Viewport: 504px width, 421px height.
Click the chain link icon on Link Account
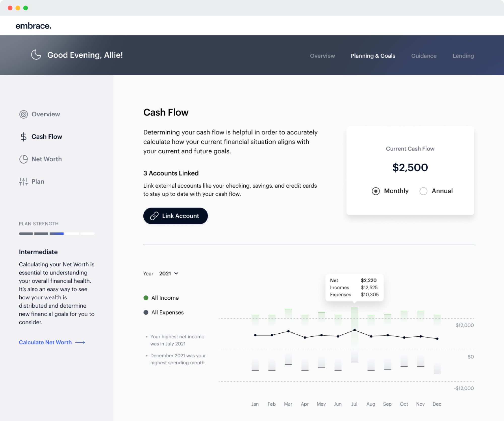tap(154, 216)
